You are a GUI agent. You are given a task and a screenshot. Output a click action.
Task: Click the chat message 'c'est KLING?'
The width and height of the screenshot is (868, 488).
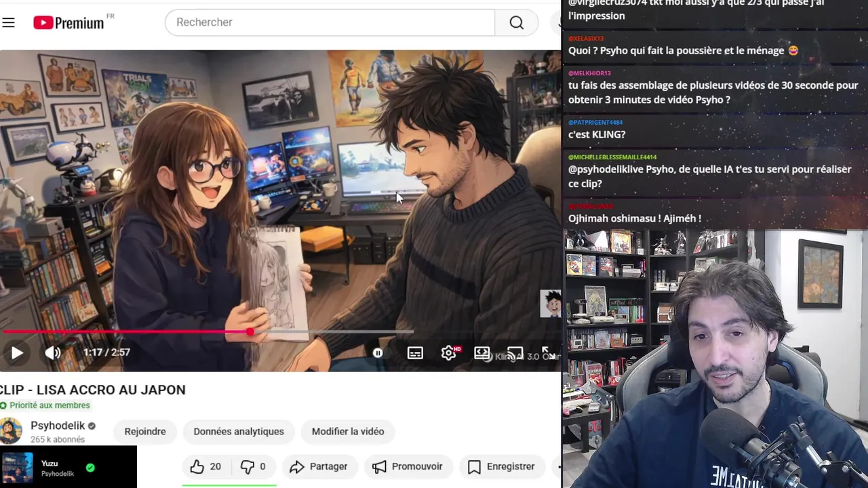(597, 134)
